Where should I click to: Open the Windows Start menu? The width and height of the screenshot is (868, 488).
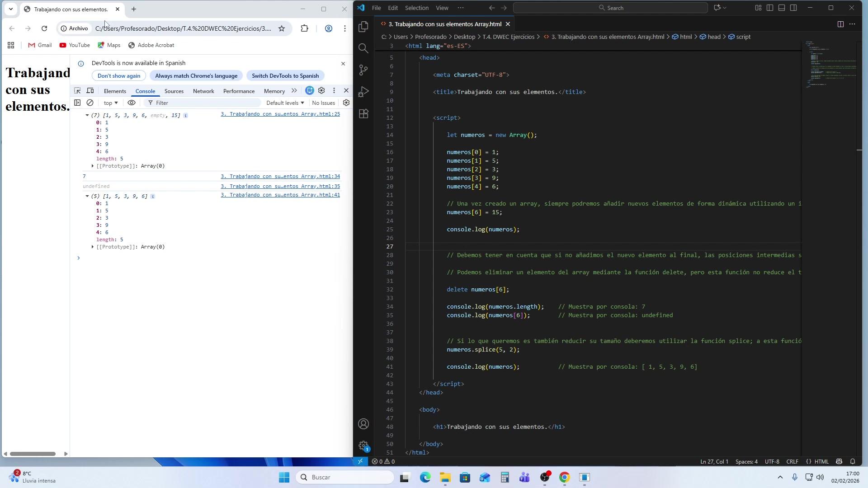[x=284, y=478]
